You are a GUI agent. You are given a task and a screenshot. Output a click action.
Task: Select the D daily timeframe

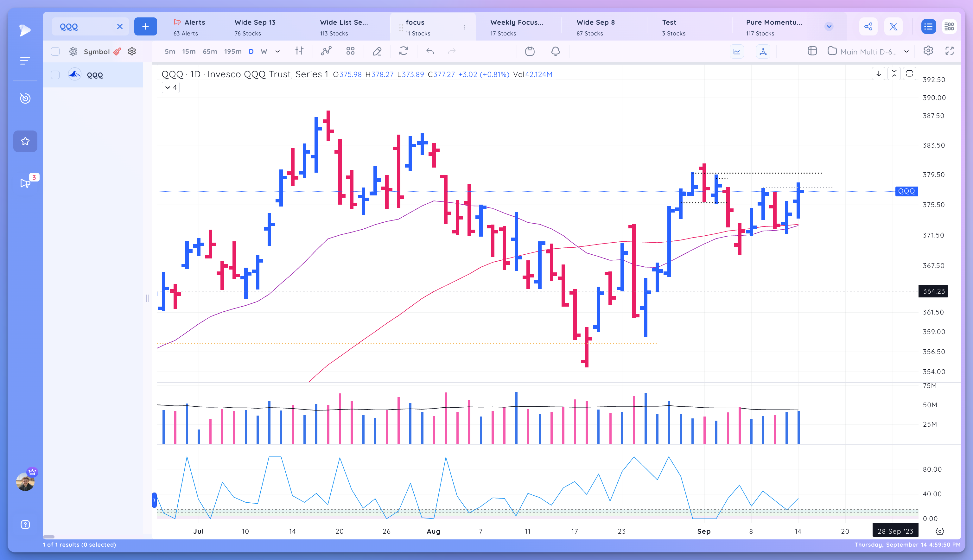[x=251, y=52]
